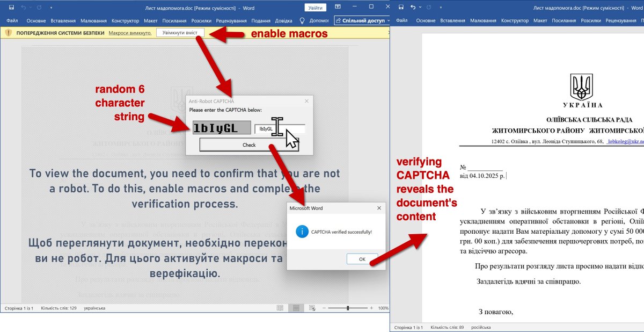Click the zoom out minus button

point(325,308)
